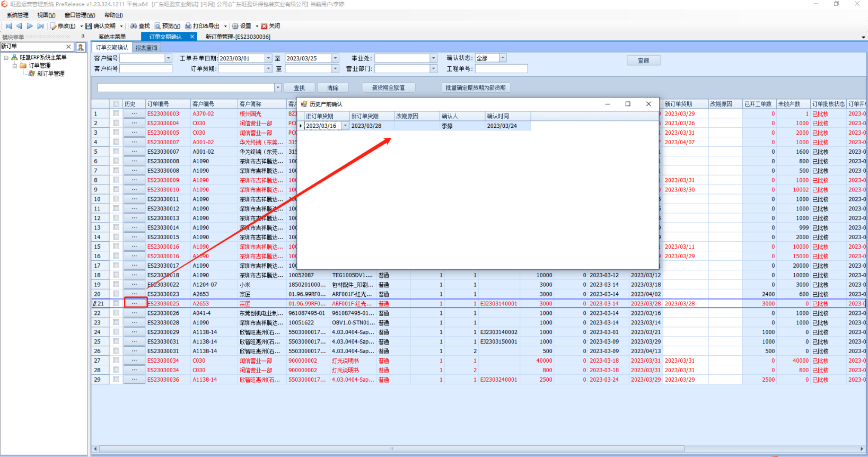Check the row 1 ES23030003 checkbox

point(116,113)
